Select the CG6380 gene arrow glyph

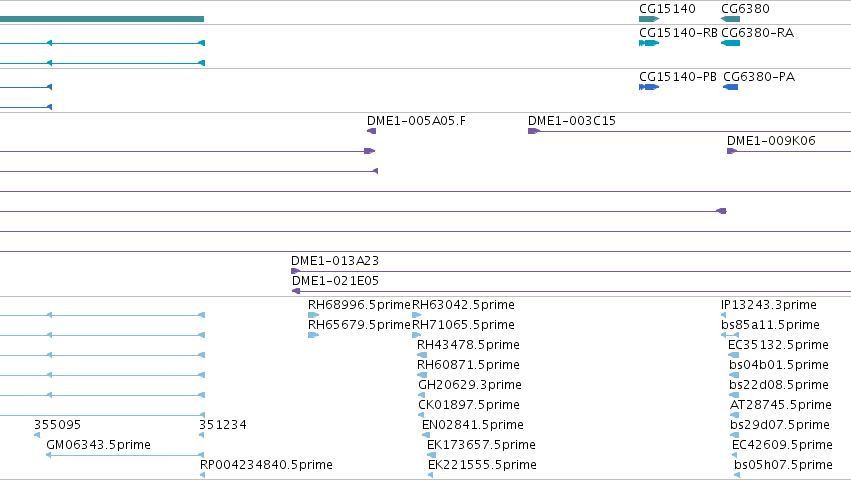(x=731, y=19)
